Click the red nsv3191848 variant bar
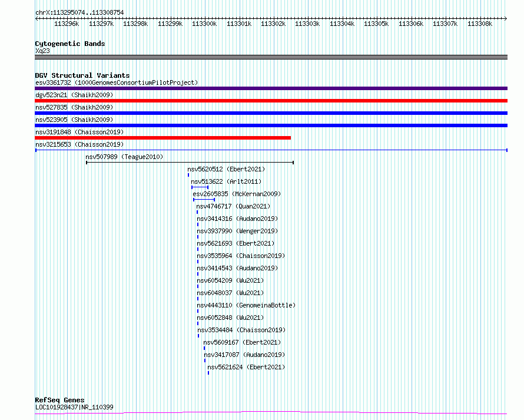 (x=162, y=138)
